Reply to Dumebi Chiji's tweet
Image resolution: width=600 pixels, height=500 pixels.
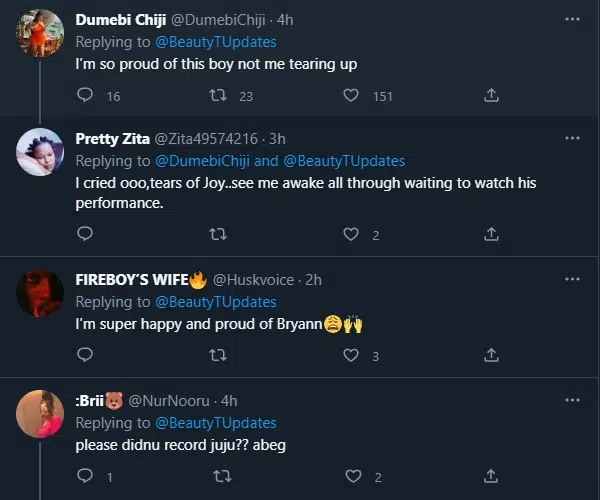[x=85, y=96]
